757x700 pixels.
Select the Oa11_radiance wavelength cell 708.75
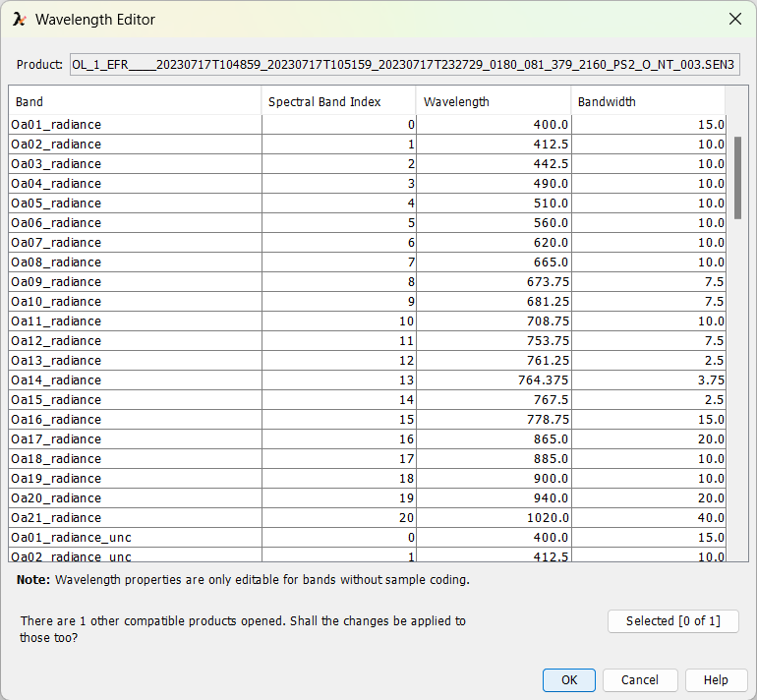click(494, 321)
